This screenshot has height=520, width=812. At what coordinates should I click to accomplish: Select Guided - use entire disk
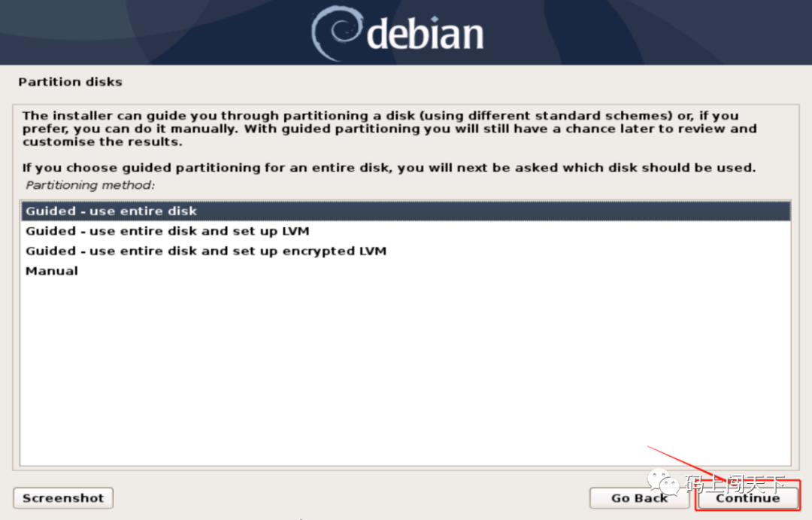coord(405,211)
